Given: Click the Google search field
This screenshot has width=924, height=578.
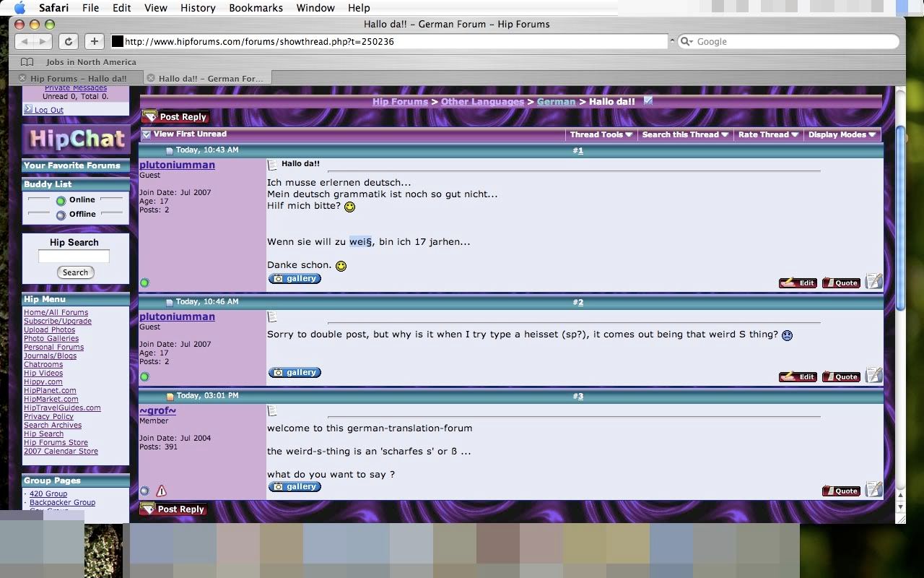Looking at the screenshot, I should pos(788,42).
